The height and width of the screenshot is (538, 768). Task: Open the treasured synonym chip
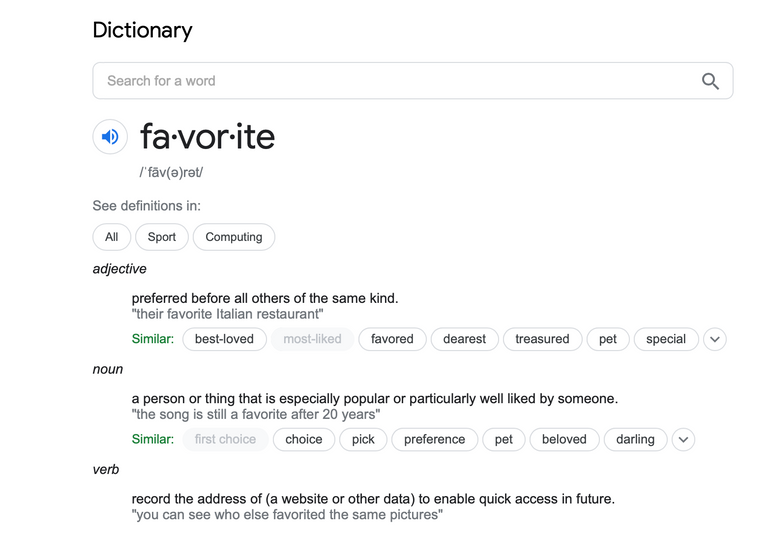pos(542,339)
